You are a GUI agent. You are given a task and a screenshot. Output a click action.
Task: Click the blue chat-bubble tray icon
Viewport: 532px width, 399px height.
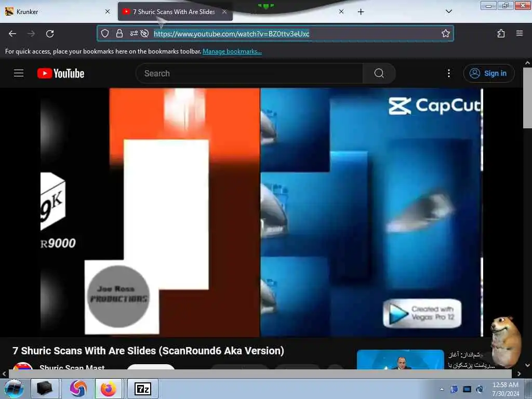click(x=454, y=389)
